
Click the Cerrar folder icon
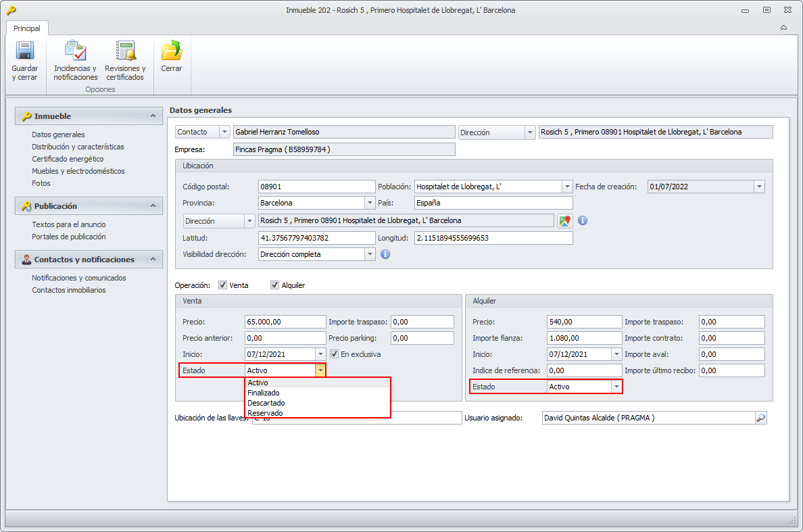(171, 51)
